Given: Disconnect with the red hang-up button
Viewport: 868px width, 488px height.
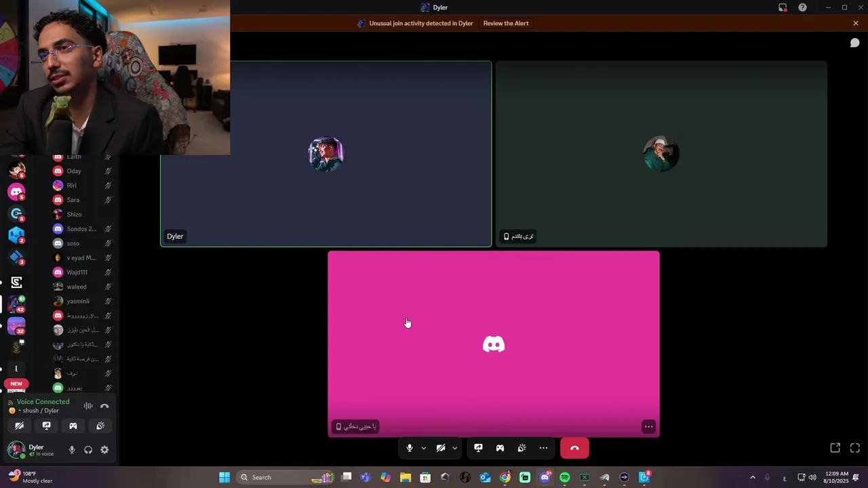Looking at the screenshot, I should (x=574, y=448).
